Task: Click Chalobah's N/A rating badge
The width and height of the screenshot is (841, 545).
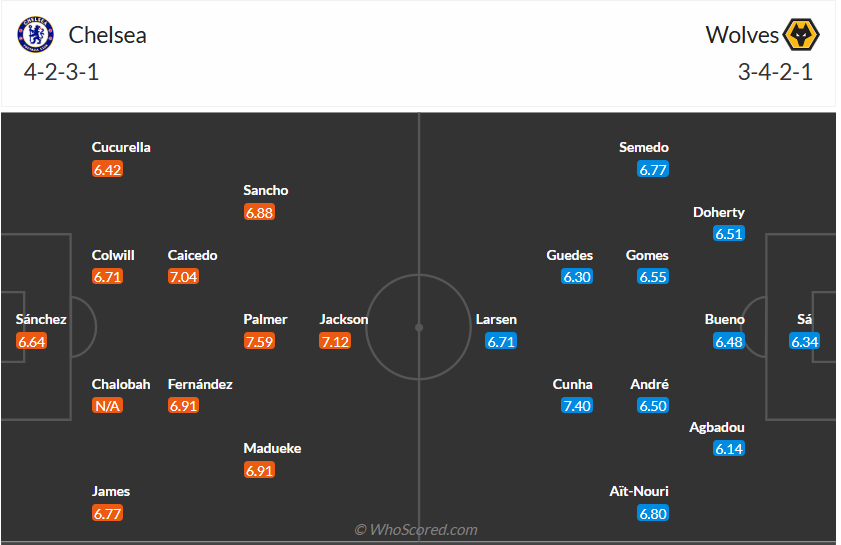Action: tap(107, 406)
